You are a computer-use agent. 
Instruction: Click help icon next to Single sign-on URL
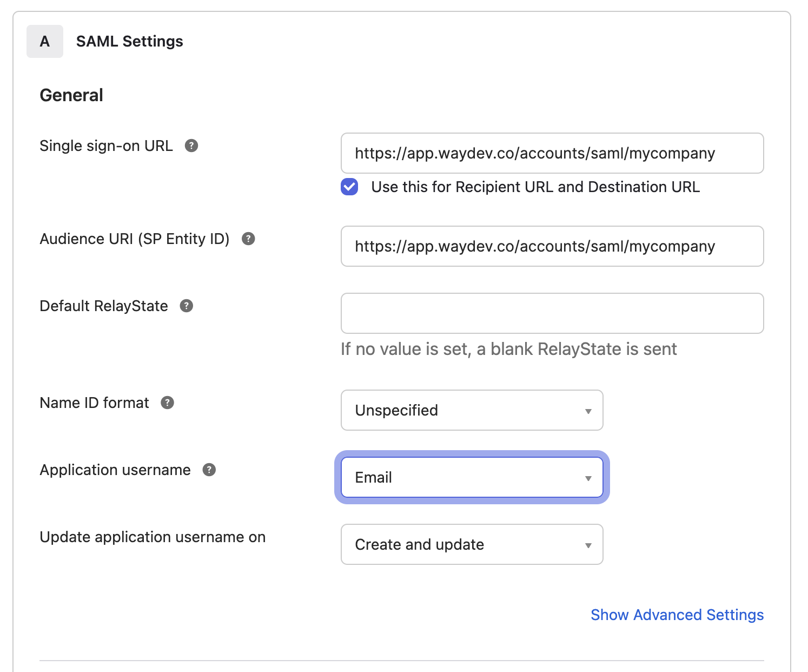(x=191, y=146)
